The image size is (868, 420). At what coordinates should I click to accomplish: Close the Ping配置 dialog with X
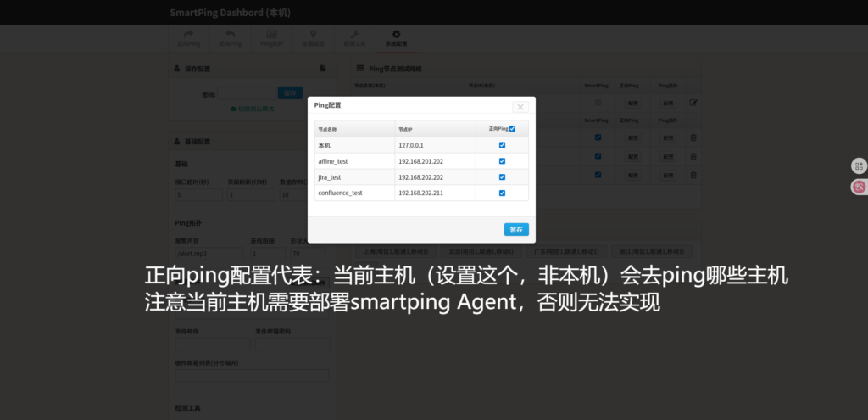click(520, 107)
